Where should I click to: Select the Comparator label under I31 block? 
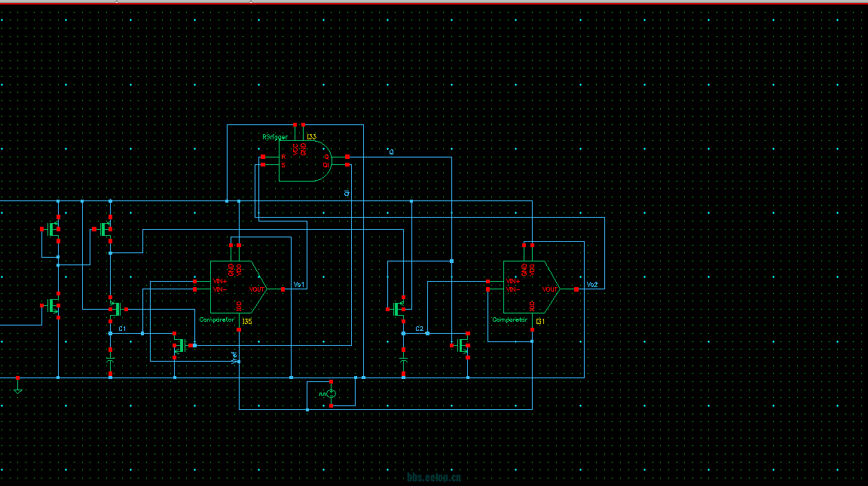click(510, 320)
